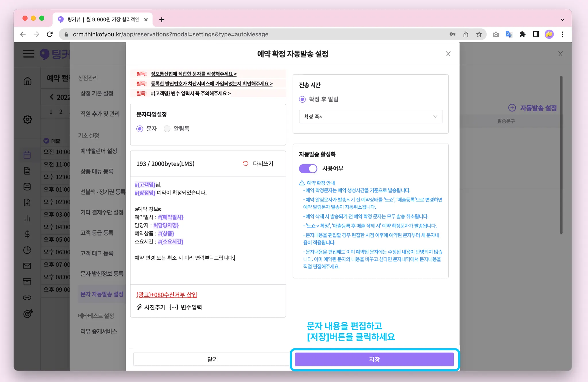Open settings gear icon in sidebar

click(27, 119)
